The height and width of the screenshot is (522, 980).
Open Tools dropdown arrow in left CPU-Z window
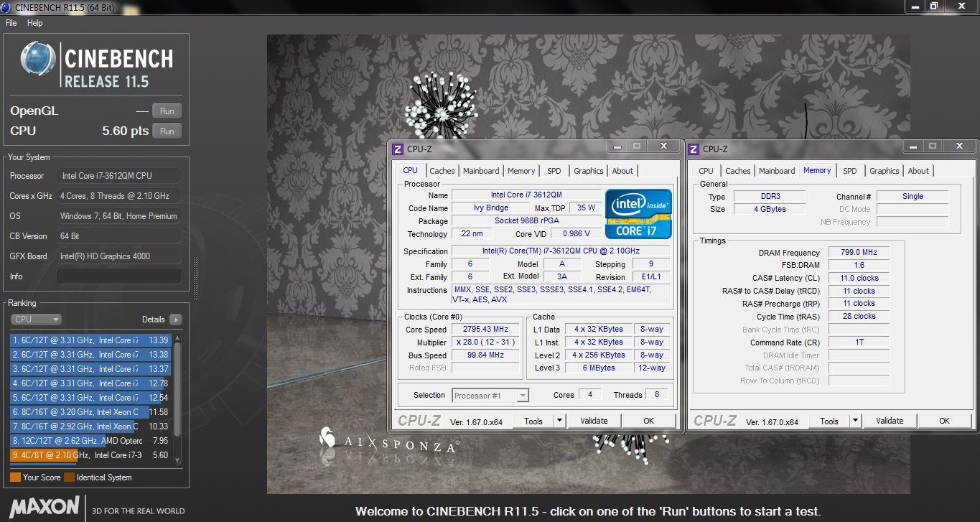[560, 421]
